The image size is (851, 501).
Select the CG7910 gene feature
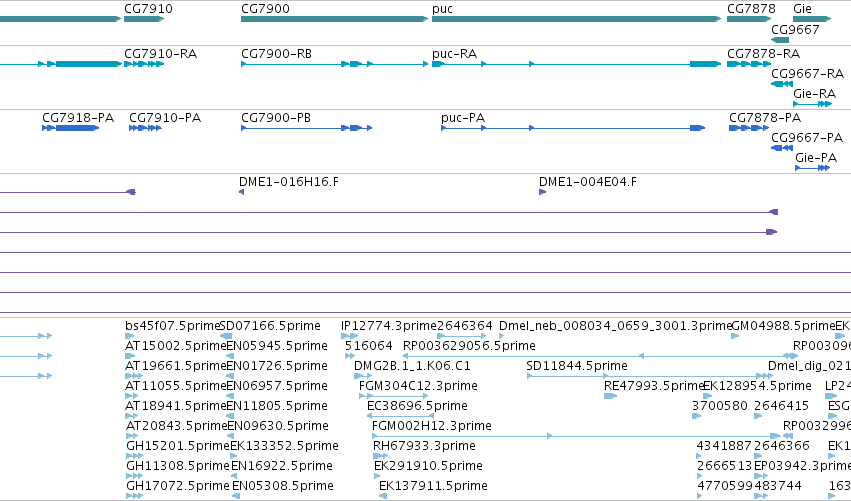144,19
